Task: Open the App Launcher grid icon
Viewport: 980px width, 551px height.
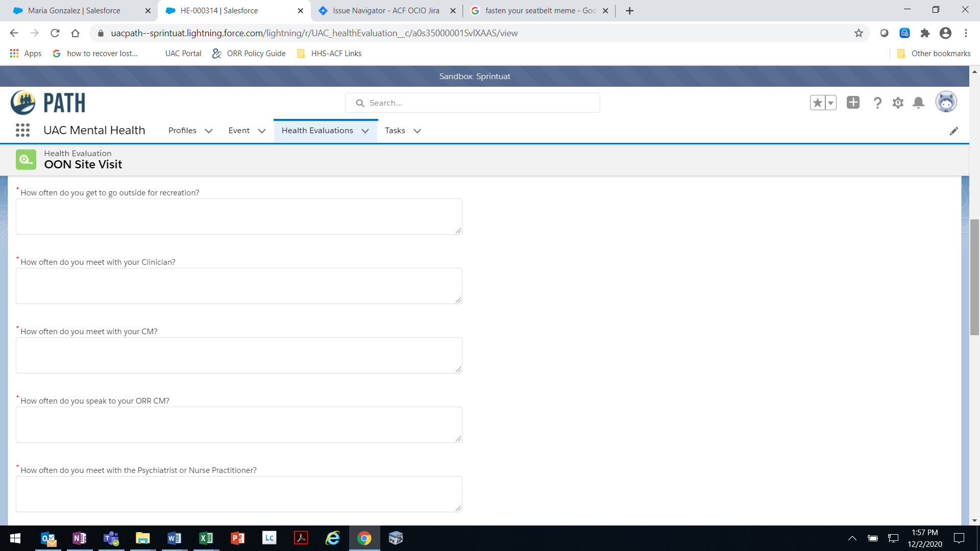Action: click(22, 131)
